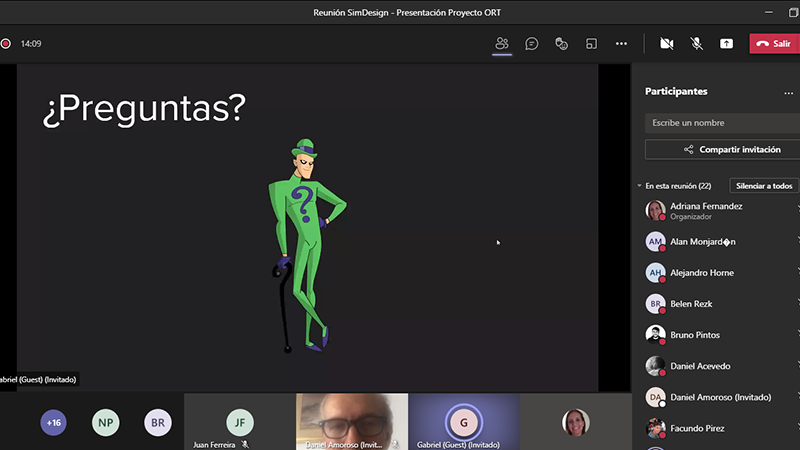Click the NP participant avatar
Image resolution: width=800 pixels, height=450 pixels.
coord(106,422)
